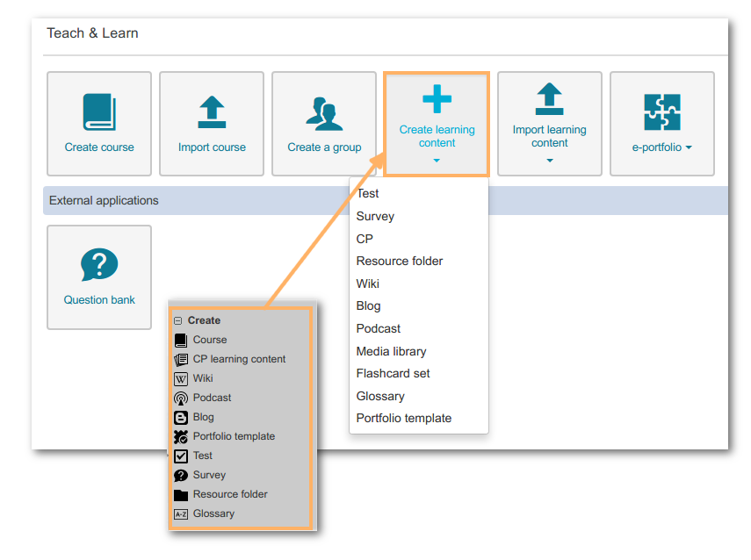Collapse the Create tree section

coord(178,321)
